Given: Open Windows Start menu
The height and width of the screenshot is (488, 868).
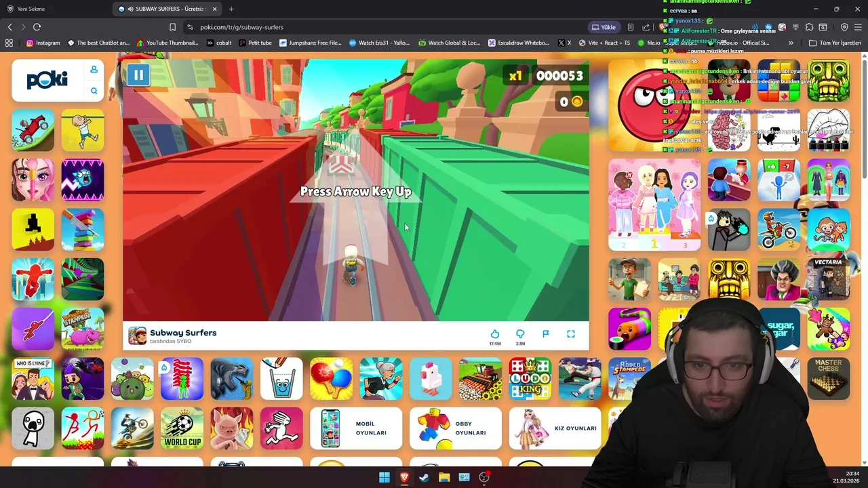Looking at the screenshot, I should pyautogui.click(x=384, y=477).
